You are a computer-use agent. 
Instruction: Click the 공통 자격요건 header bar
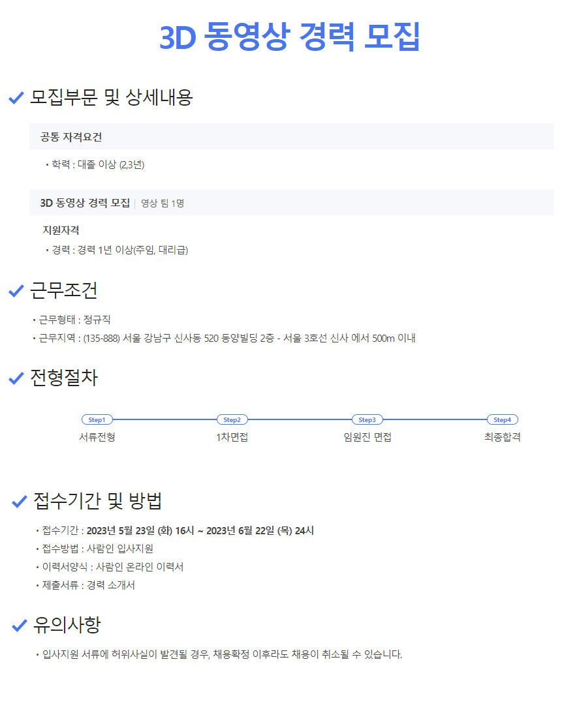[x=292, y=137]
